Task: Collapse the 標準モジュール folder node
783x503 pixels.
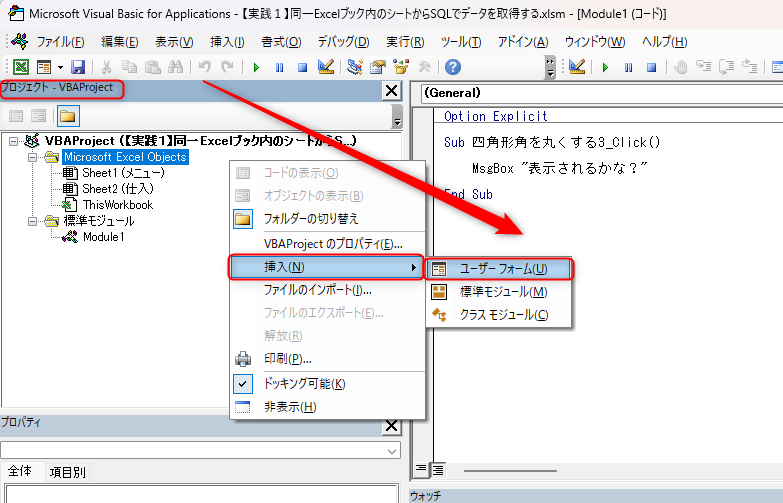Action: pyautogui.click(x=32, y=221)
